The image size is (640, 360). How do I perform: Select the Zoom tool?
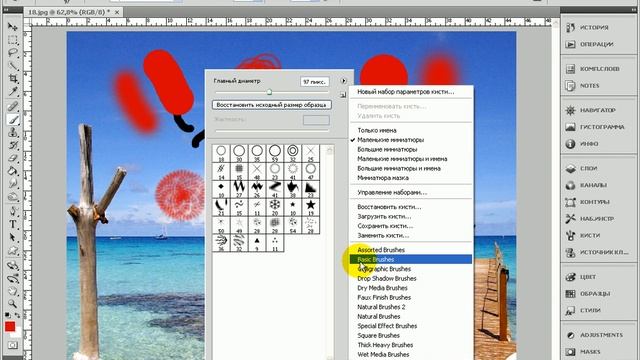pyautogui.click(x=13, y=304)
